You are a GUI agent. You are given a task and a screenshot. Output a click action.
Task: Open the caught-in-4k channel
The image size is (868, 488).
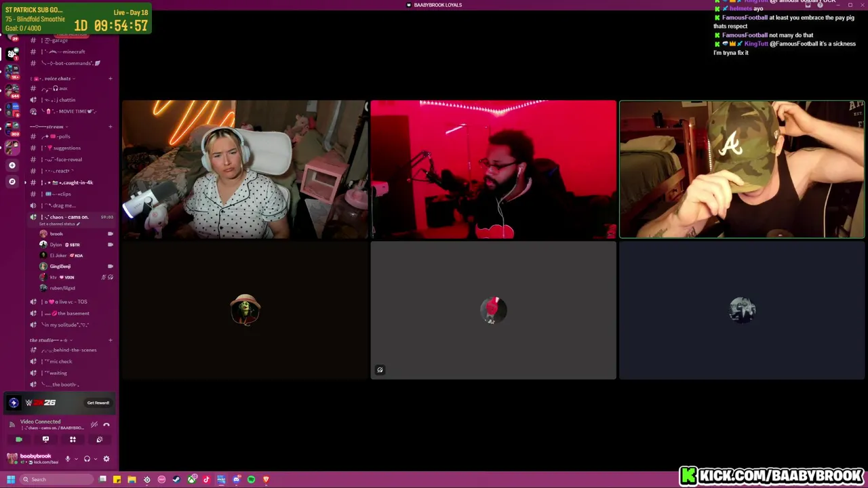71,182
